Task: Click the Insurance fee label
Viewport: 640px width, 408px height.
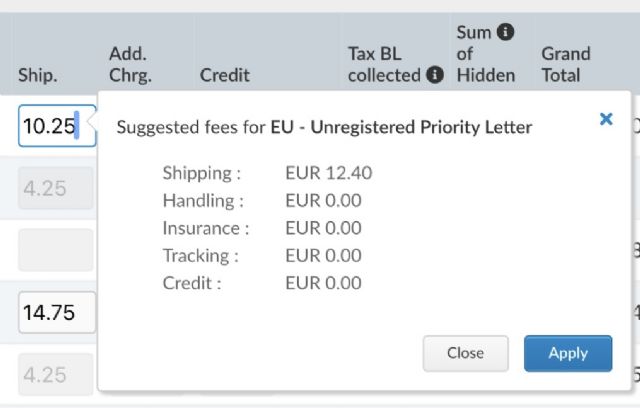Action: pos(206,228)
